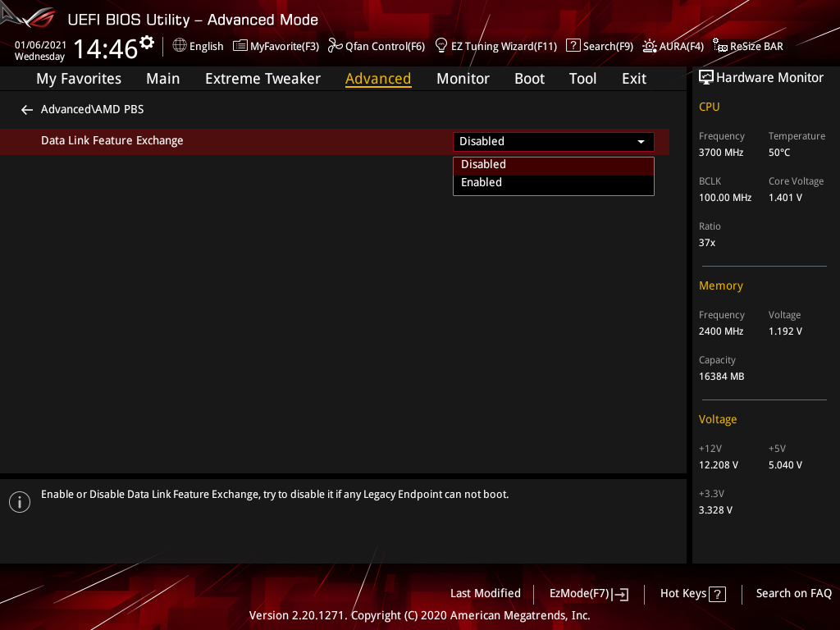Choose Disabled in dropdown list
The image size is (840, 630).
click(554, 164)
